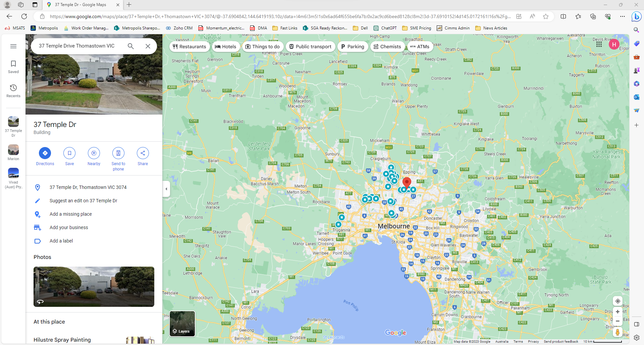Zoom in on the map
The width and height of the screenshot is (644, 345).
[618, 312]
